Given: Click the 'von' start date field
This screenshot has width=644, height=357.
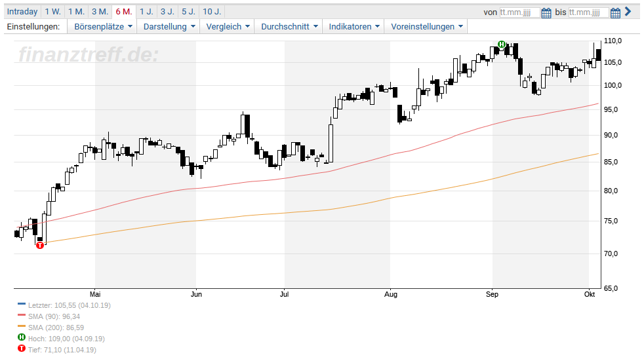Looking at the screenshot, I should pyautogui.click(x=519, y=12).
